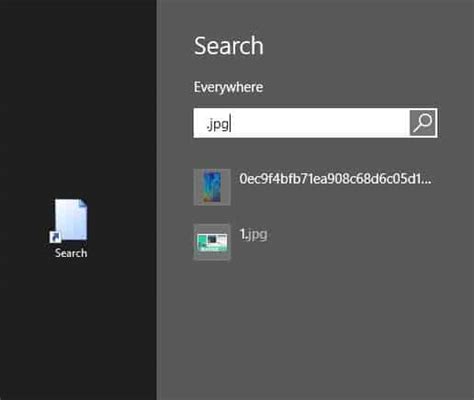Open the 1.jpg result thumbnail
Screen dimensions: 474x400
pyautogui.click(x=212, y=242)
